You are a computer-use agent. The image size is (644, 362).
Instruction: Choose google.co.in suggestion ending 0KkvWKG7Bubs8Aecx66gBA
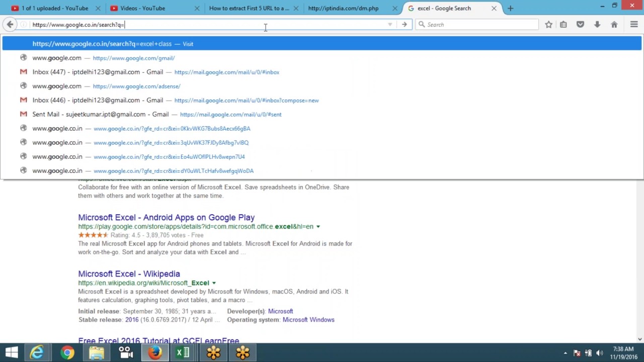pyautogui.click(x=322, y=128)
